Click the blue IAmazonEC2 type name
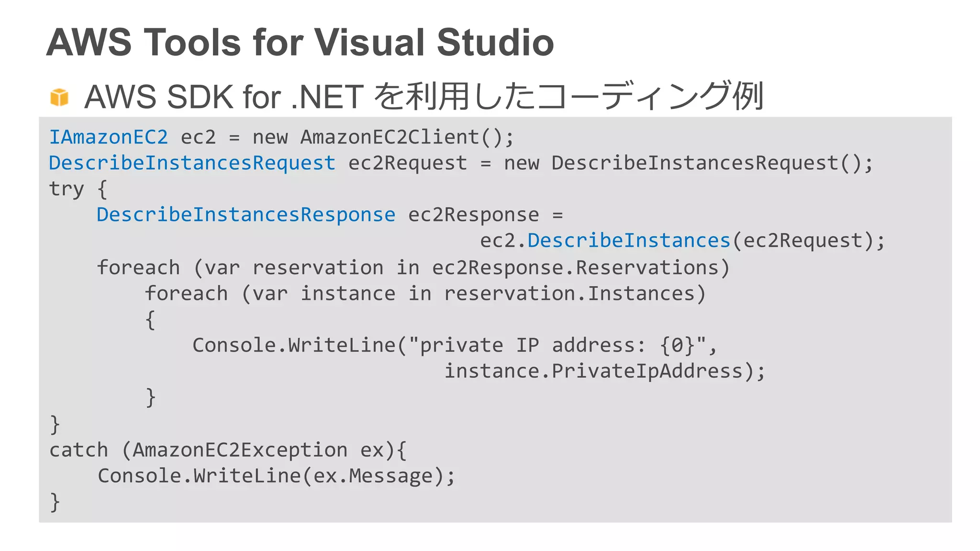Viewport: 980px width, 551px height. (x=109, y=137)
